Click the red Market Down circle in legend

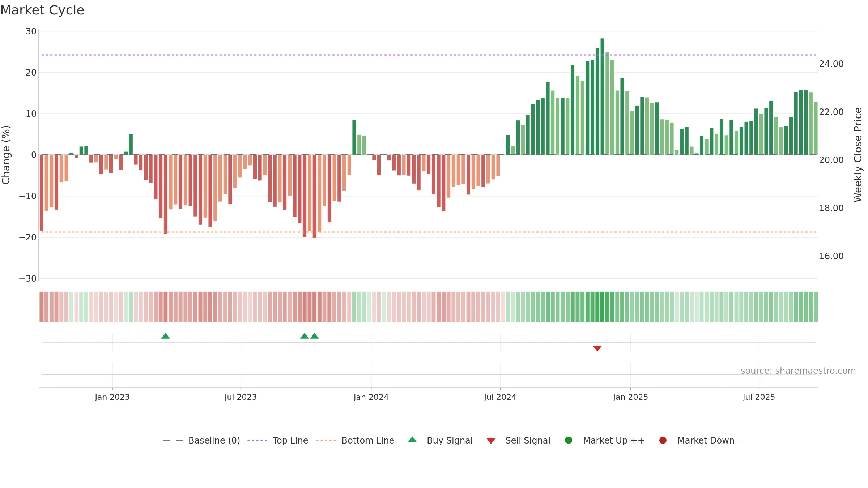pos(663,440)
